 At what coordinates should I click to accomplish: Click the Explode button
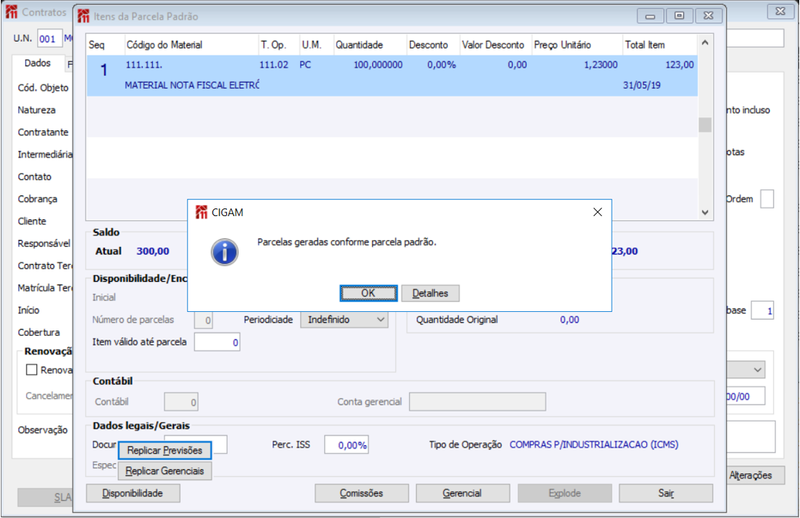tap(564, 493)
